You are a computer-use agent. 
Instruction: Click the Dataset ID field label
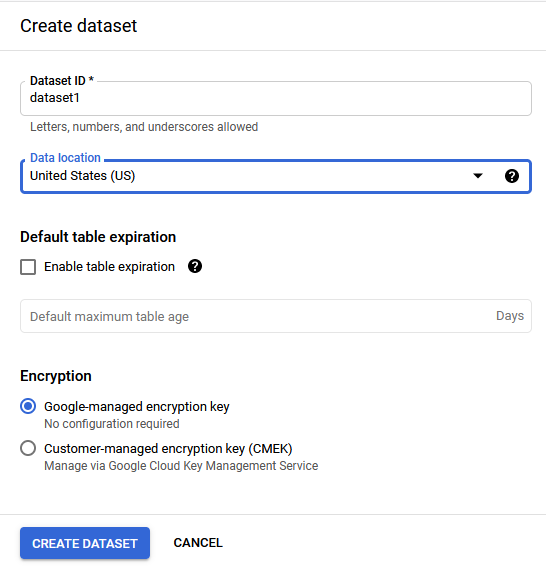(62, 80)
